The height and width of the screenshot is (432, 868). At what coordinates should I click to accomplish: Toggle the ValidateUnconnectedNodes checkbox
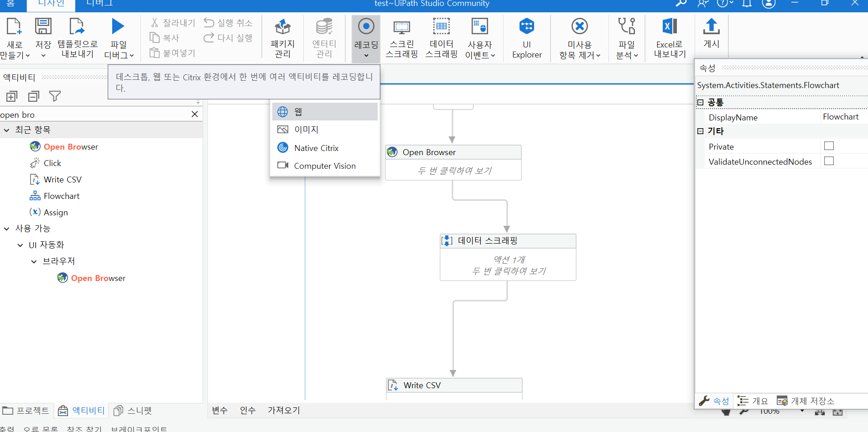(x=829, y=161)
